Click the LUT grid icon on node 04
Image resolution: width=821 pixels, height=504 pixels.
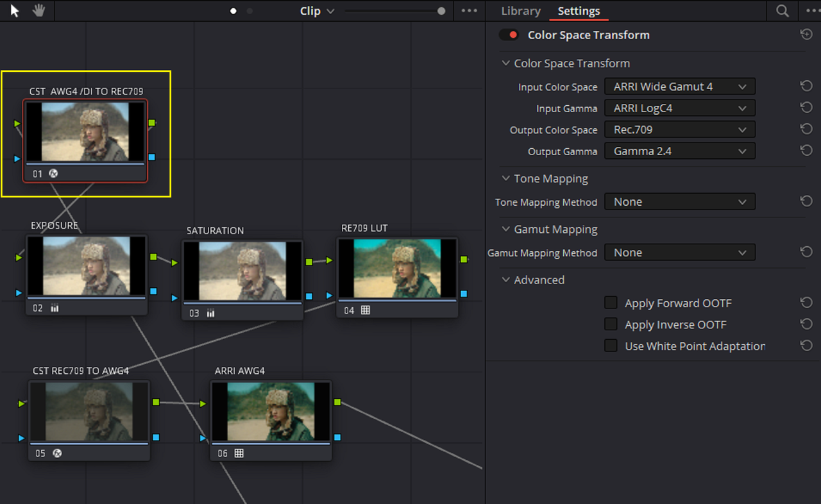366,310
